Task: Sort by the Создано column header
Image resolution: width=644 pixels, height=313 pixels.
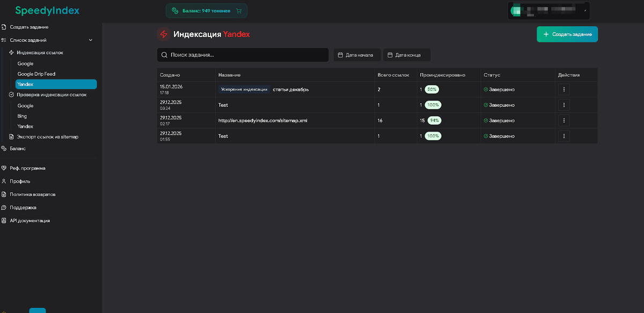Action: click(x=170, y=75)
